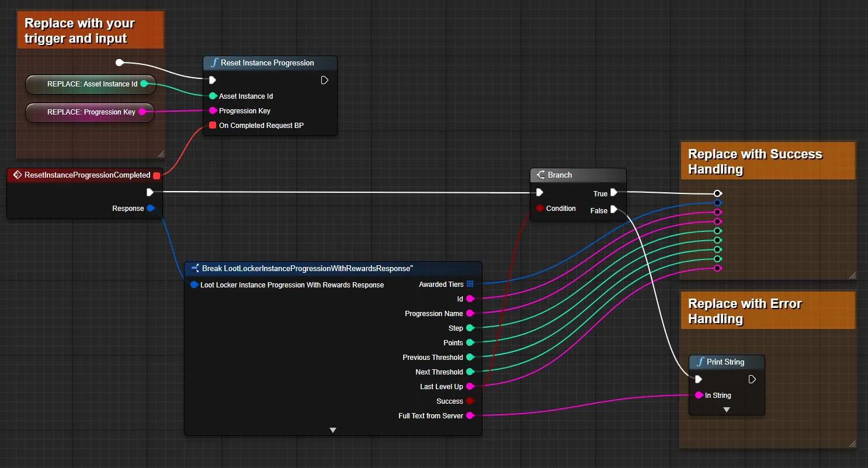Click resize handle of Error Handling comment box

[853, 444]
